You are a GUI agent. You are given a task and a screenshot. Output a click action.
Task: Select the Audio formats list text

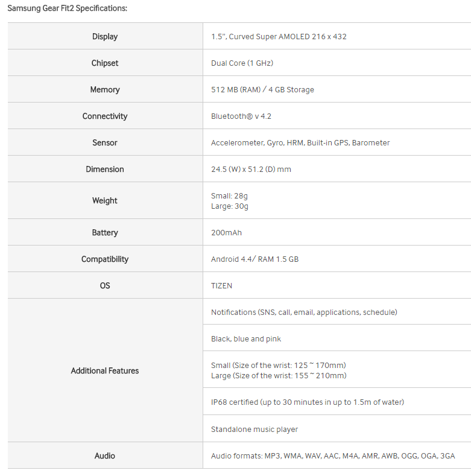tap(333, 456)
